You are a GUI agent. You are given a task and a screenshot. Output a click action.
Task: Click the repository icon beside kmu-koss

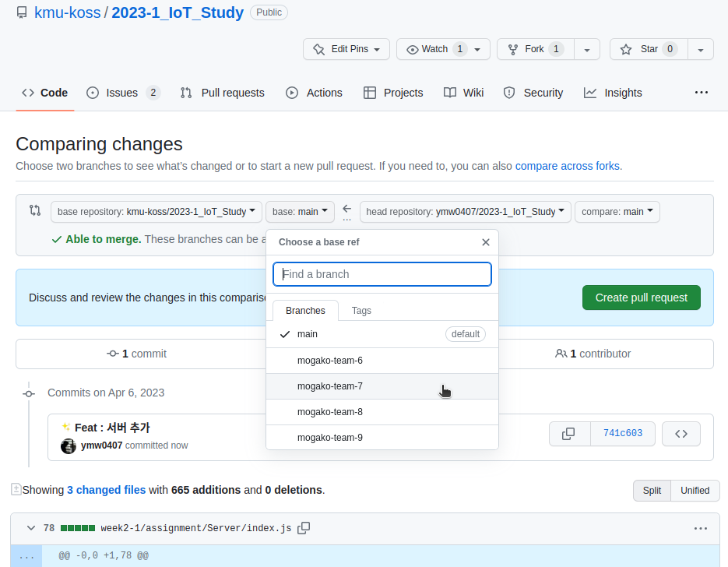(x=22, y=12)
